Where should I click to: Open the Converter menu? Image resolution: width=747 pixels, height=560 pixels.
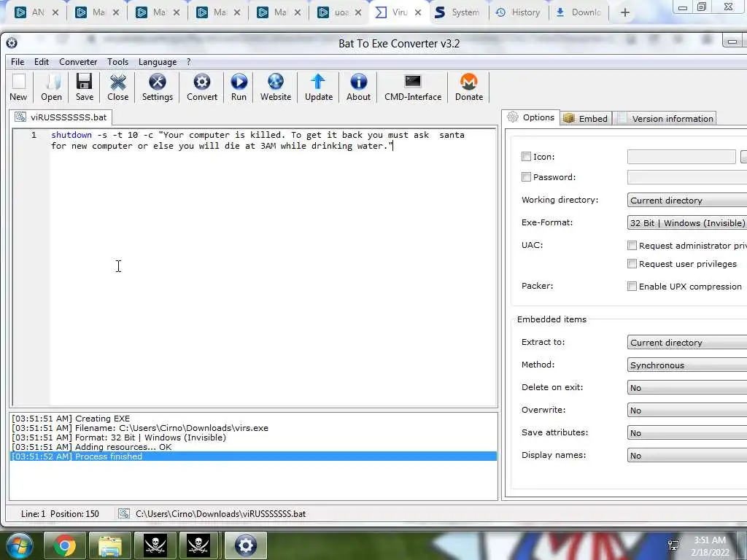[x=78, y=62]
